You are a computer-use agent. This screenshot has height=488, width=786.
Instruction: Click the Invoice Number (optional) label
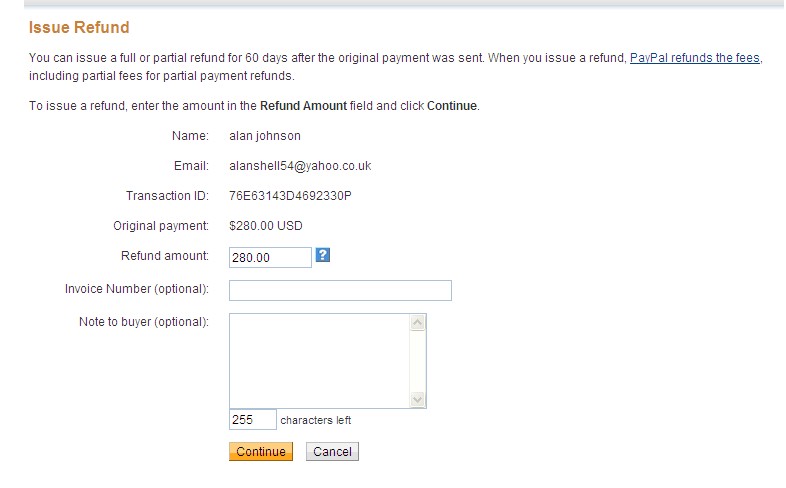coord(136,289)
